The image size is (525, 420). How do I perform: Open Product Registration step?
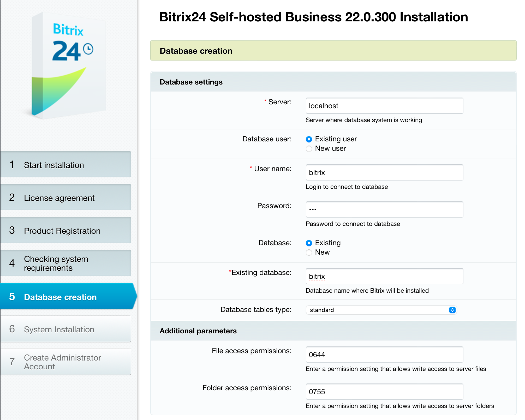pyautogui.click(x=66, y=231)
